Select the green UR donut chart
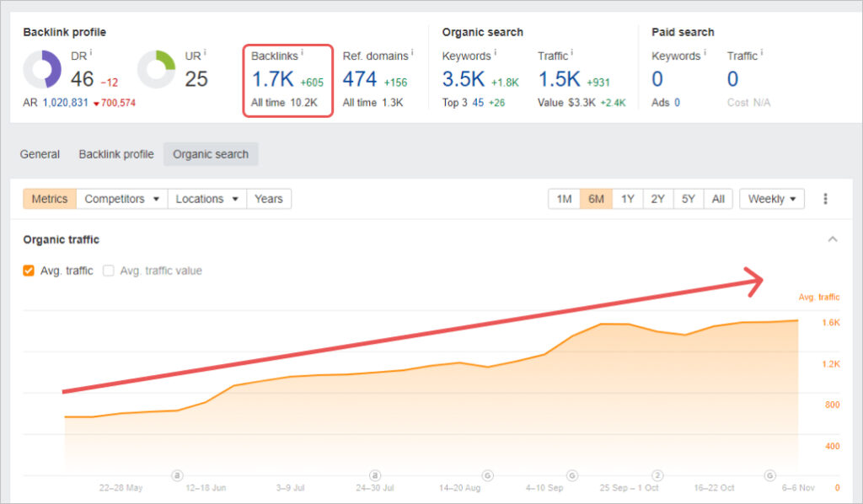 (x=158, y=70)
